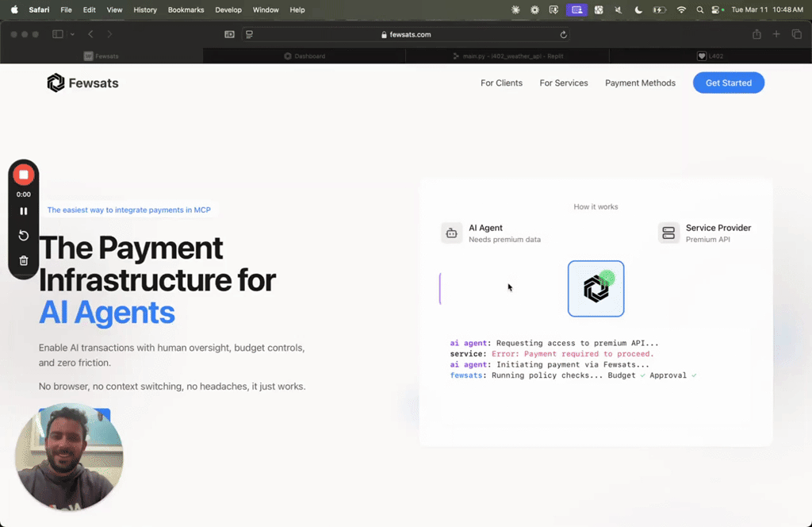Reload the page in the address bar
This screenshot has height=527, width=812.
click(564, 35)
